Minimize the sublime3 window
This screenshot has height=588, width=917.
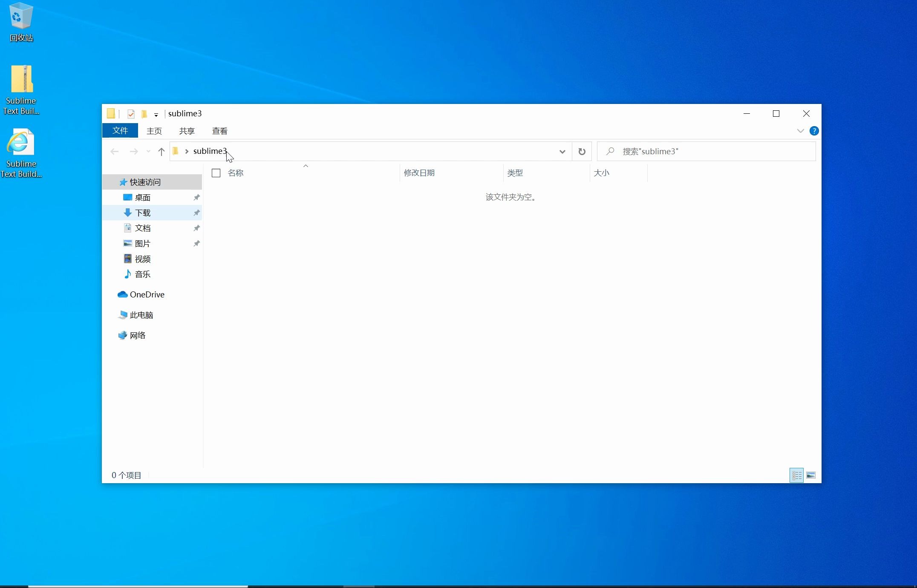(x=747, y=113)
